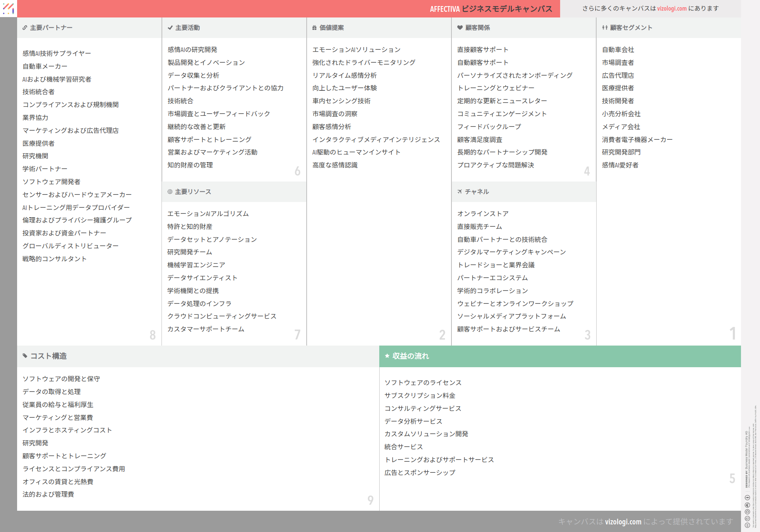Click the heart icon beside 顧客関係

click(x=460, y=28)
